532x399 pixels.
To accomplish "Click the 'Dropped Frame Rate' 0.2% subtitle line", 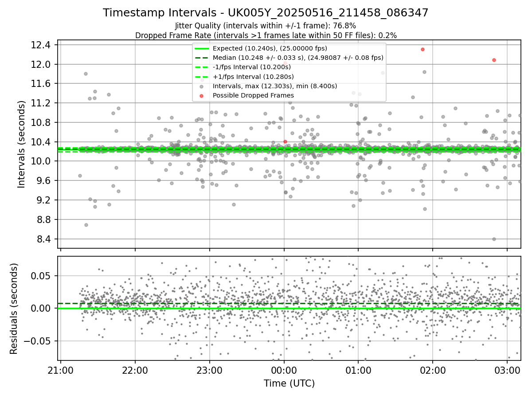I will tap(266, 35).
